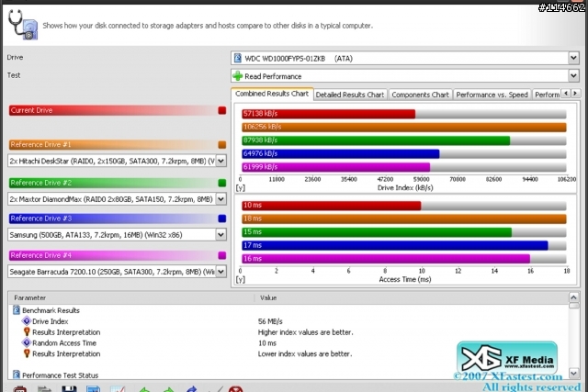Open the Drive selection dropdown
Viewport: 588px width, 392px height.
pyautogui.click(x=573, y=58)
